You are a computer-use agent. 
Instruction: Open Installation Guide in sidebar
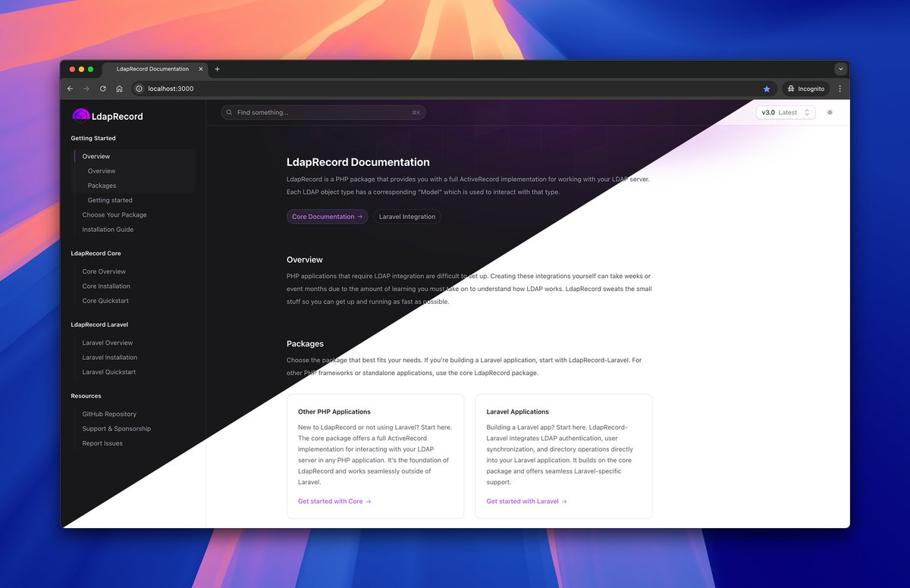point(108,230)
